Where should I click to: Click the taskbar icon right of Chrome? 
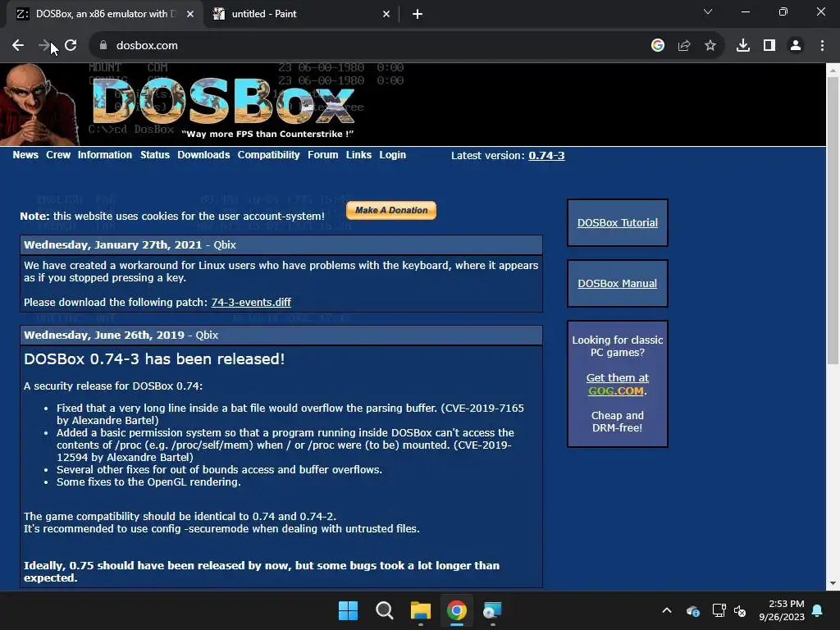coord(492,610)
